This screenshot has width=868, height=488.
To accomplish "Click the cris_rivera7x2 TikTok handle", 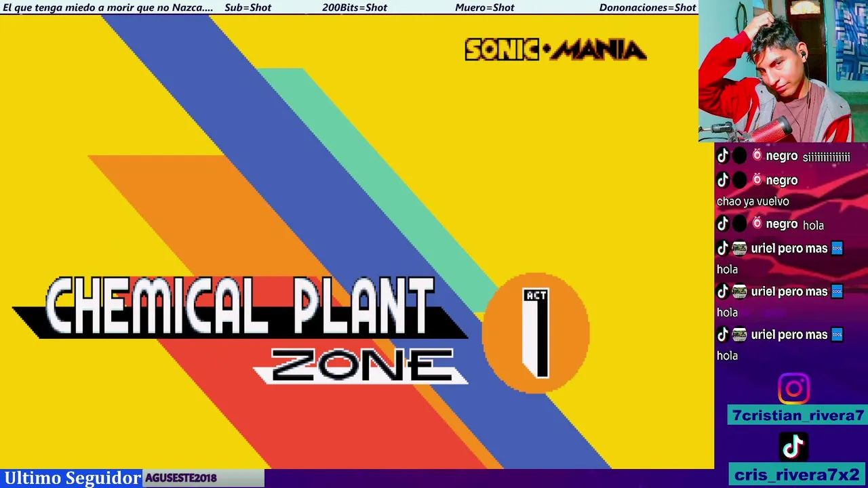I will point(797,474).
